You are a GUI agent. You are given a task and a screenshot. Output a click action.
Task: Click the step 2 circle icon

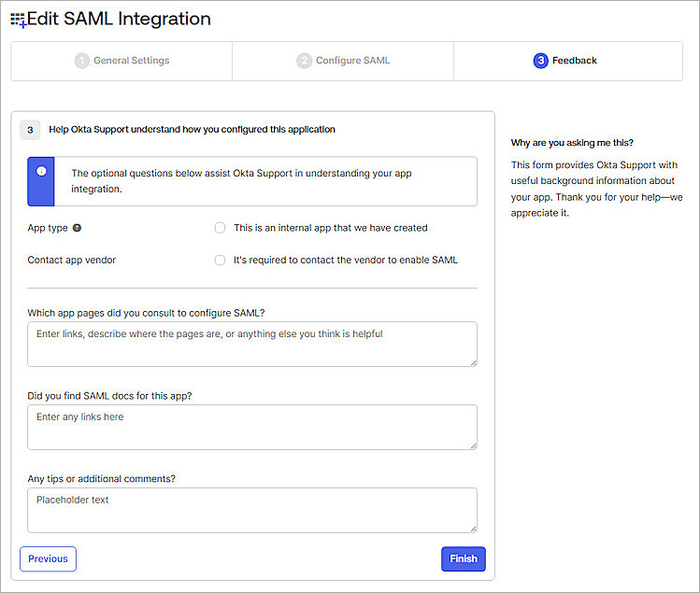point(304,61)
